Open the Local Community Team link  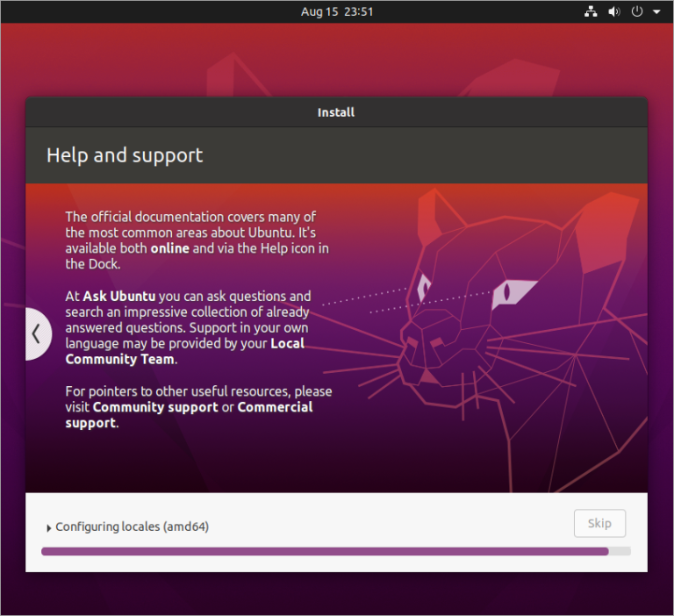pyautogui.click(x=185, y=351)
